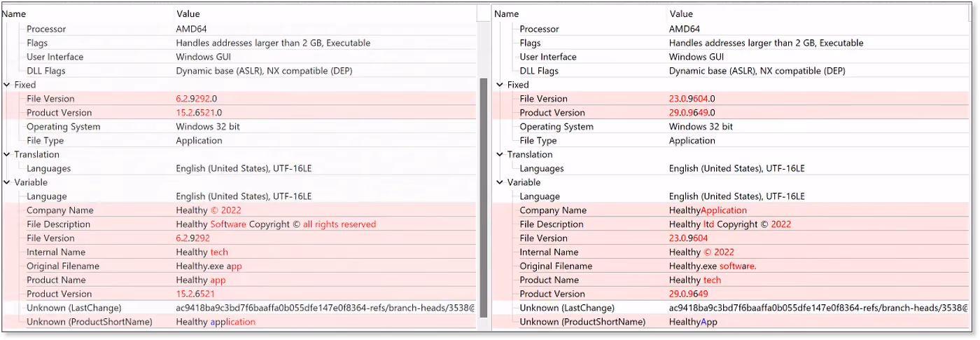Collapse the Variable section in right pane

point(500,183)
